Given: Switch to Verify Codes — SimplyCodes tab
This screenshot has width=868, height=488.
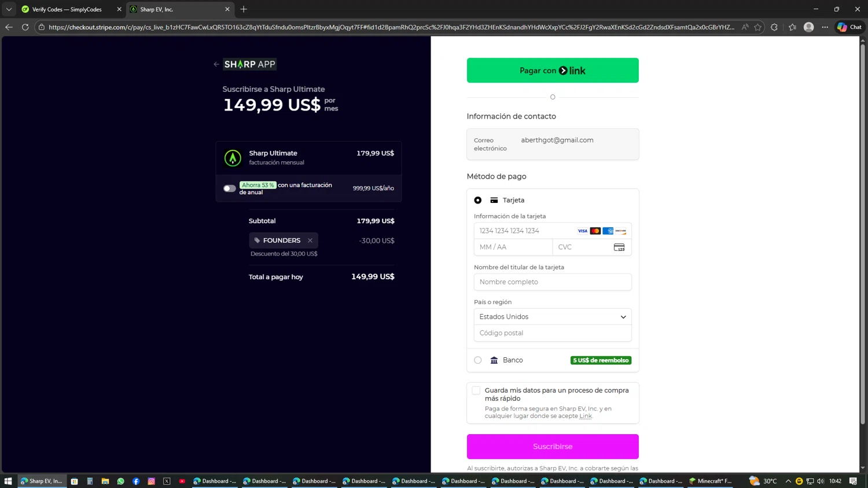Looking at the screenshot, I should click(67, 9).
